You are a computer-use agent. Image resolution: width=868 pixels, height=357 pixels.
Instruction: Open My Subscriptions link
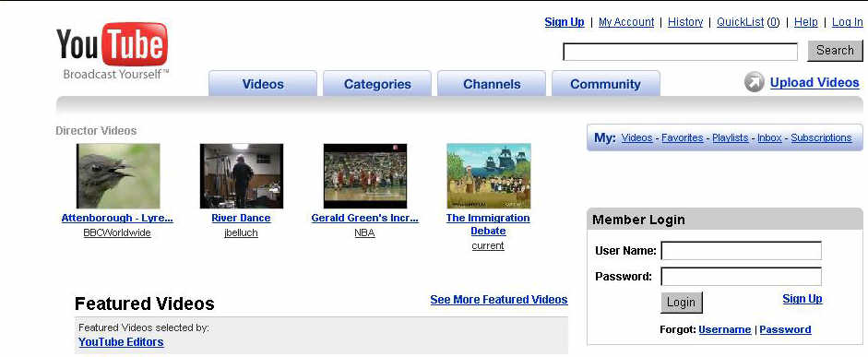[x=821, y=137]
